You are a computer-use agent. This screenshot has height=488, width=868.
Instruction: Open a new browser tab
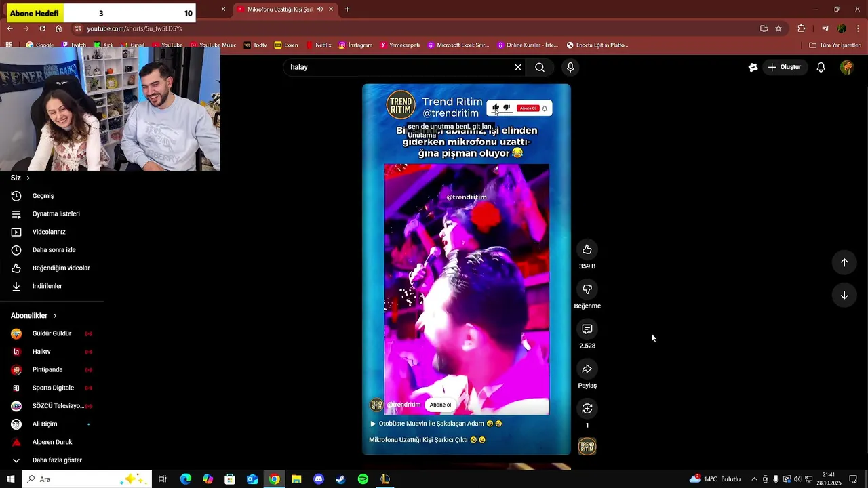347,9
